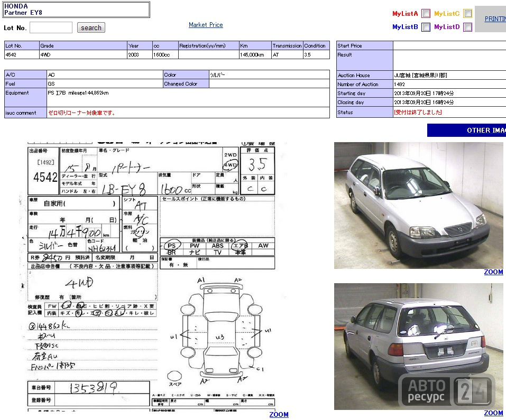
Task: Click equipment text with mileage 144,862km
Action: pos(78,93)
